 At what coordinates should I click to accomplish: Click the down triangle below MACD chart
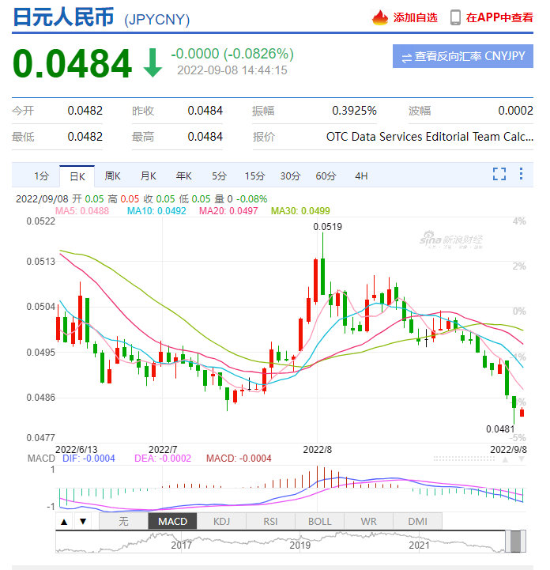(83, 522)
